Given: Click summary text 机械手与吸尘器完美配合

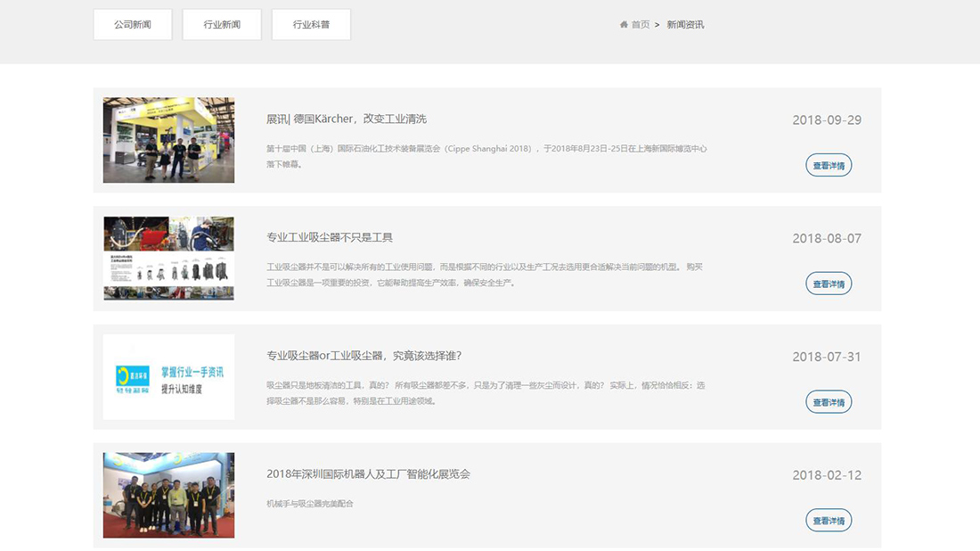Looking at the screenshot, I should pos(310,504).
